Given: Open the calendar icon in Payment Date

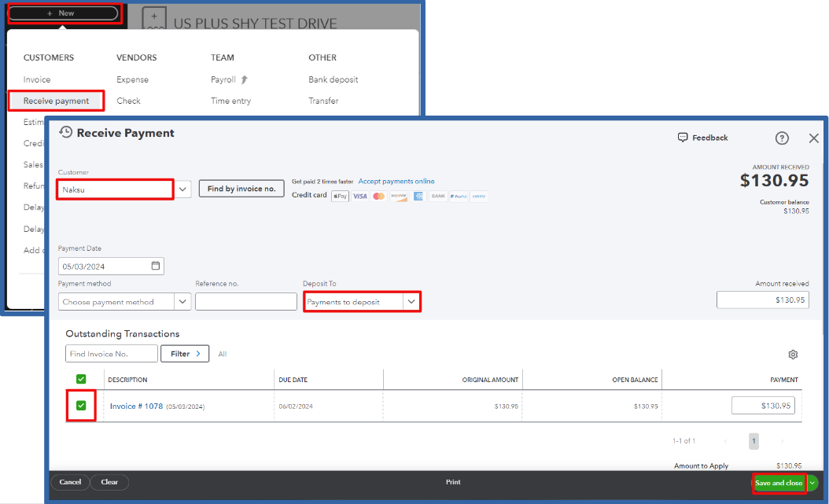Looking at the screenshot, I should pos(154,266).
